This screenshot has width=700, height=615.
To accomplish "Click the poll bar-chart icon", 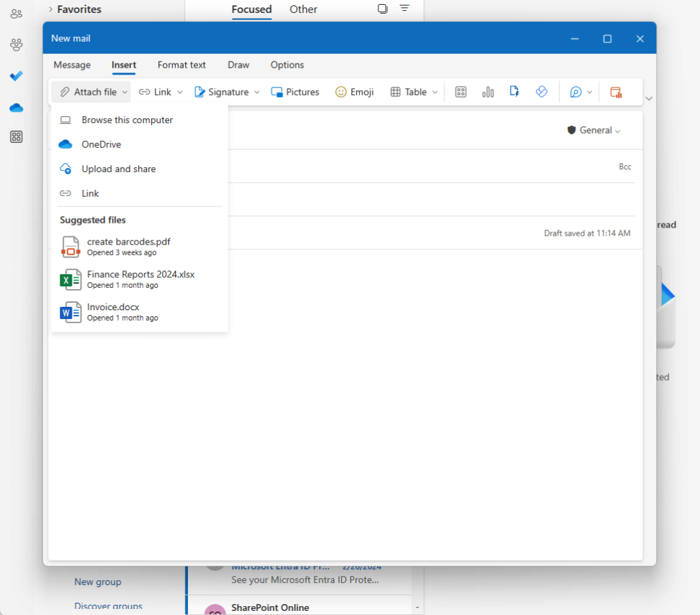I will (x=488, y=92).
